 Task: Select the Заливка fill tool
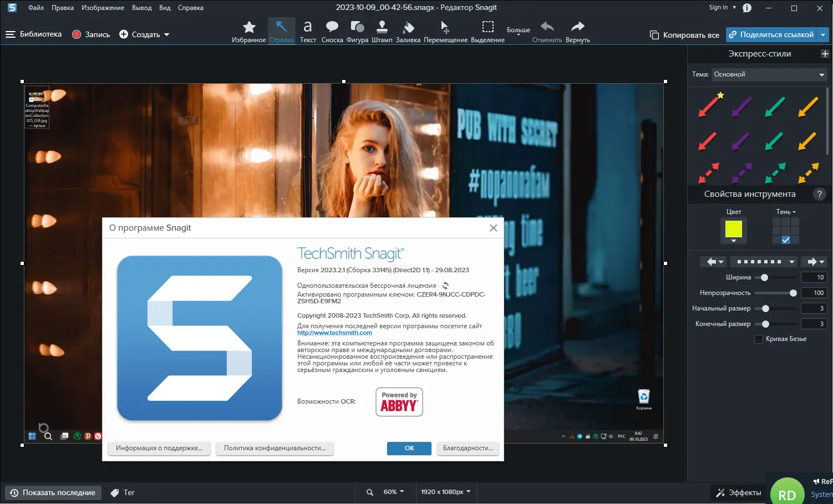408,31
